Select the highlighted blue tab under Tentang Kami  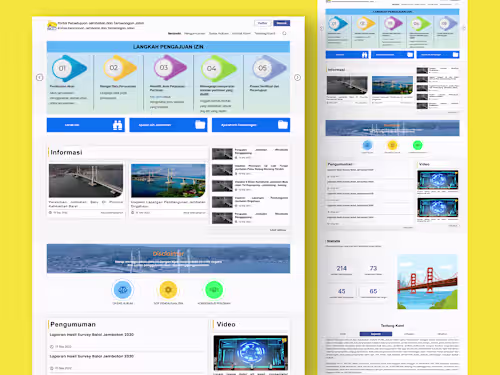click(376, 334)
